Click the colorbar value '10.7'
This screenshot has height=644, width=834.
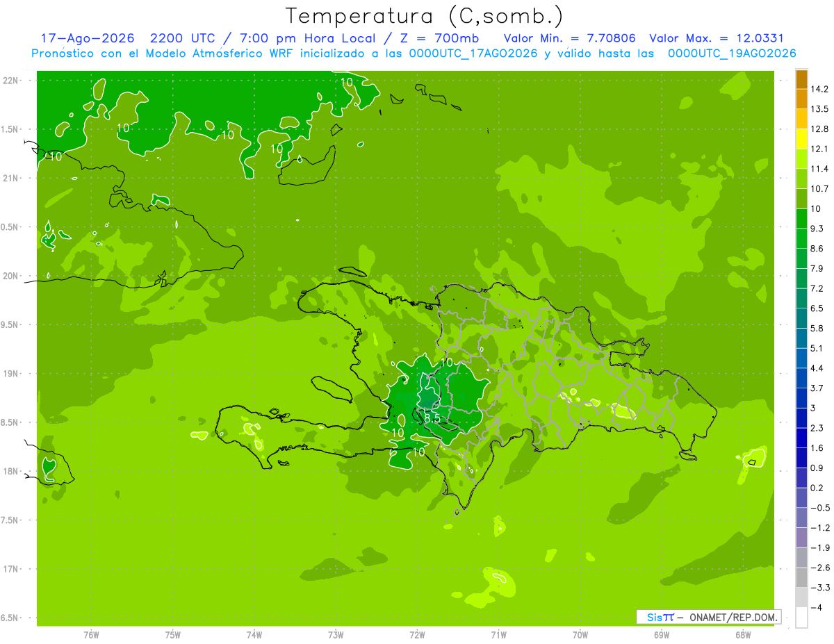point(819,189)
